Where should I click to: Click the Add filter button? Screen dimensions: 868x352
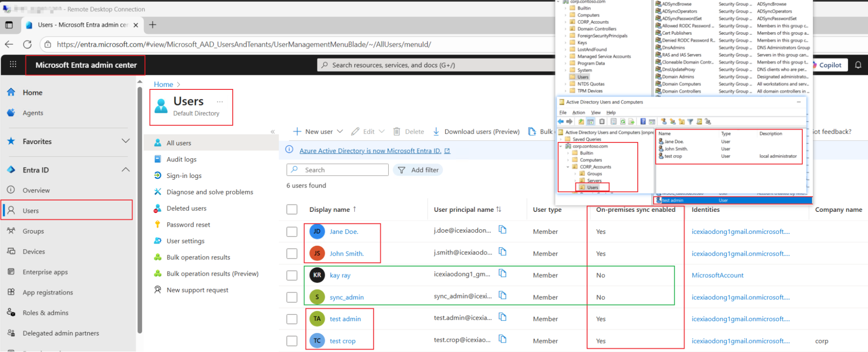[418, 170]
